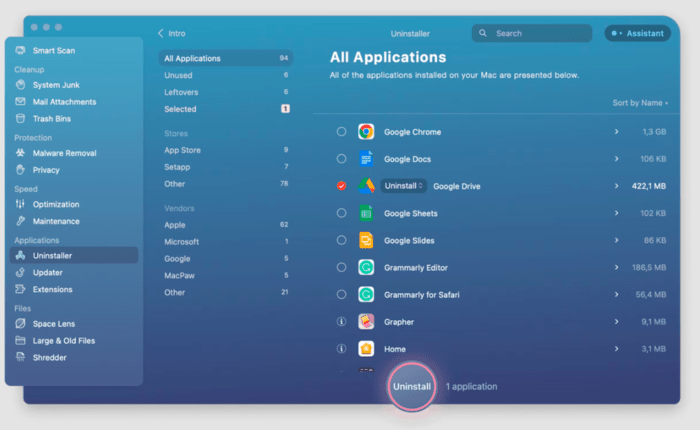
Task: Open Trash Bins via its bin icon
Action: coord(20,119)
